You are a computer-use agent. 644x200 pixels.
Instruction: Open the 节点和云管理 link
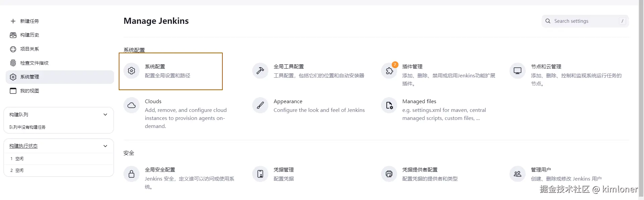pos(546,67)
